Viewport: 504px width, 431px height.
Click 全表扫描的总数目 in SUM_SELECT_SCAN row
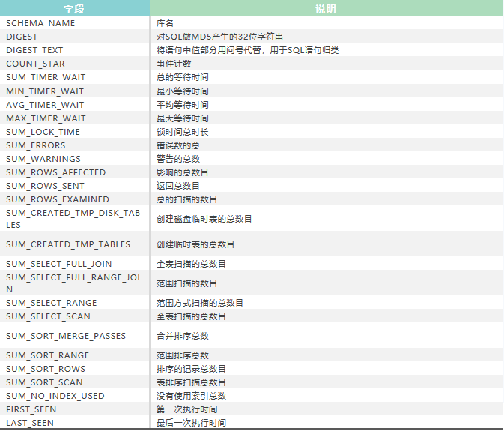click(x=191, y=316)
